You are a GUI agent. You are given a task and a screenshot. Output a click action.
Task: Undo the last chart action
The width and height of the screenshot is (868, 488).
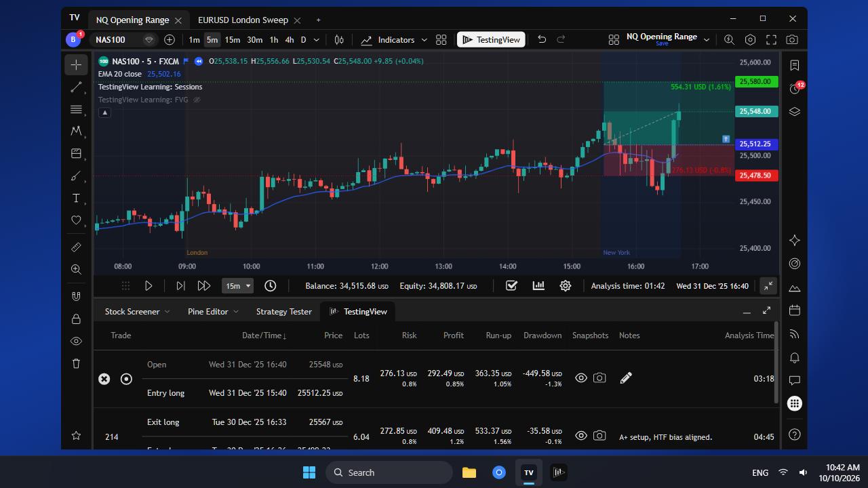tap(542, 40)
